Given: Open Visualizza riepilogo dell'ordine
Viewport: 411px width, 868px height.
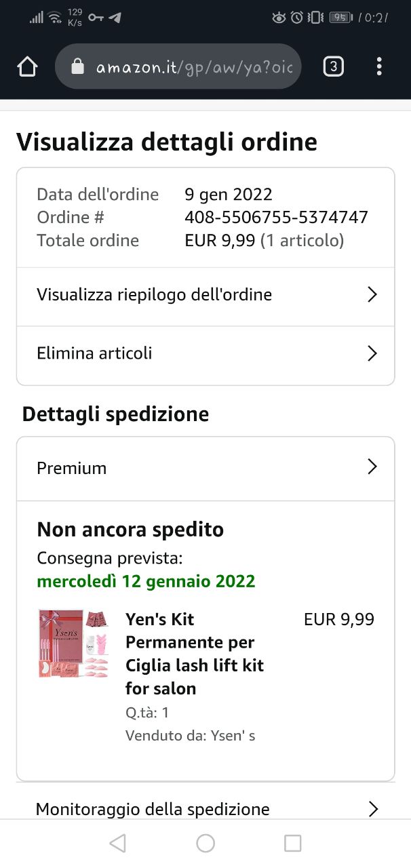Looking at the screenshot, I should (206, 295).
